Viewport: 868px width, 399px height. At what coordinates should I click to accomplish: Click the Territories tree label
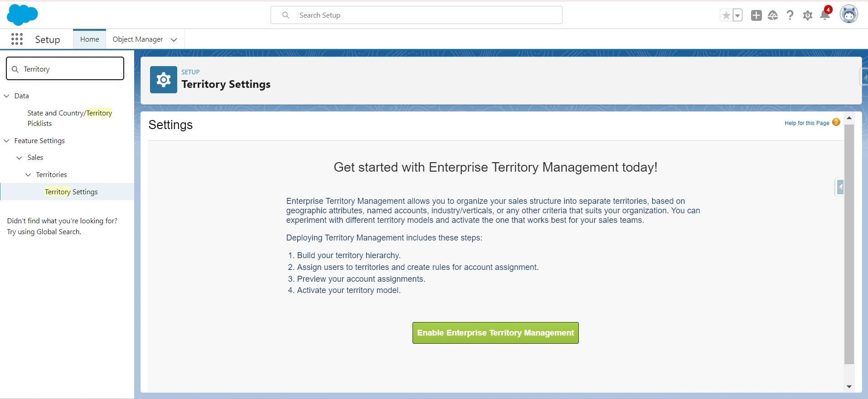[51, 175]
